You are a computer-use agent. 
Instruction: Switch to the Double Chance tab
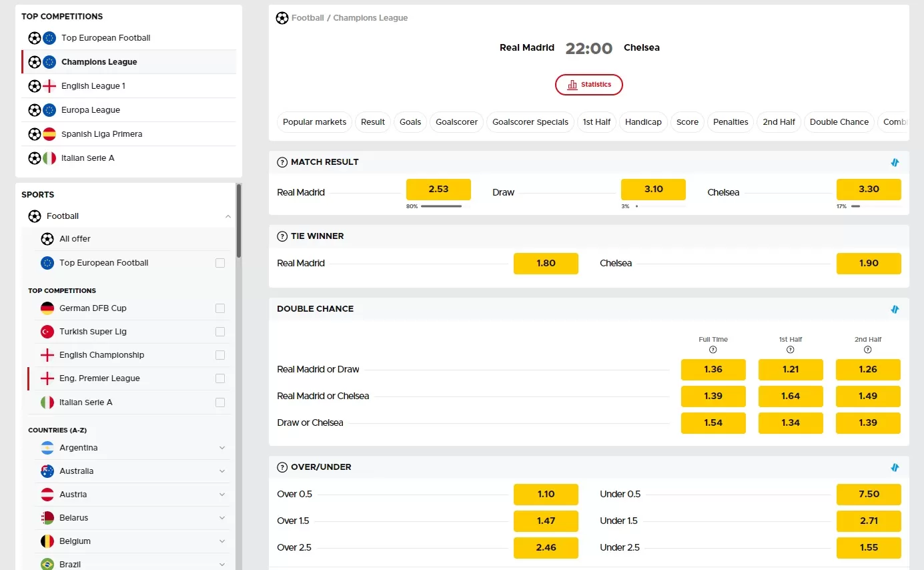839,122
